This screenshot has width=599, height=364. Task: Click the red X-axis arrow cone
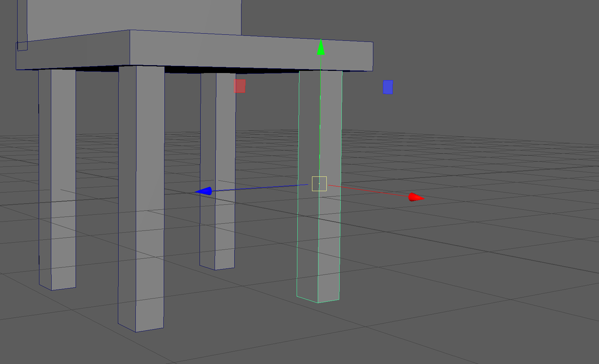(x=416, y=197)
